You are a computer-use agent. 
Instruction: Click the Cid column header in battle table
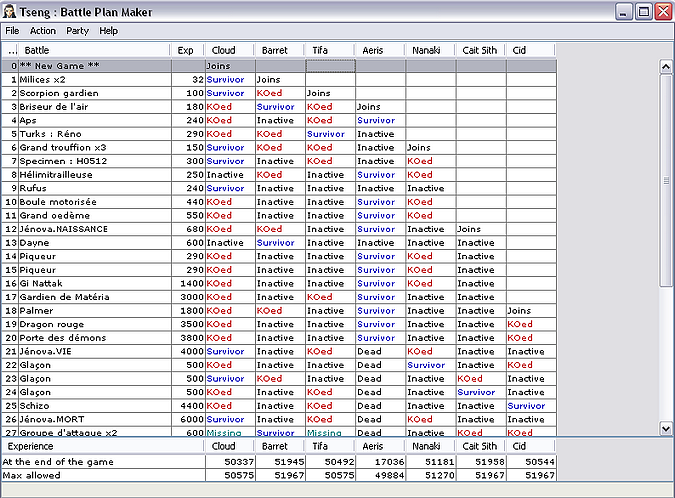point(531,50)
